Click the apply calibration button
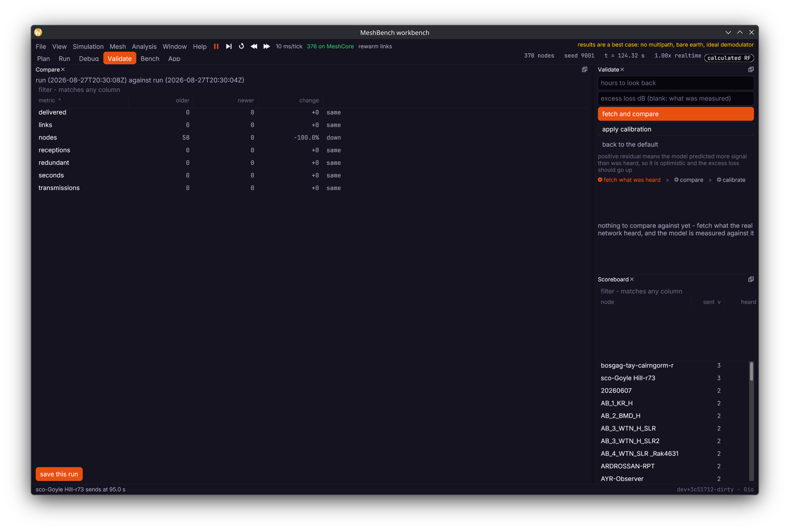 pos(675,129)
